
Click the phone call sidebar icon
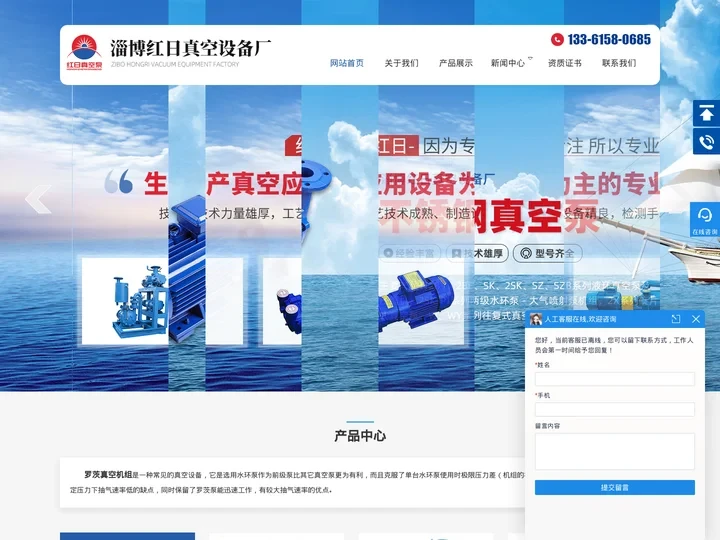tap(706, 142)
